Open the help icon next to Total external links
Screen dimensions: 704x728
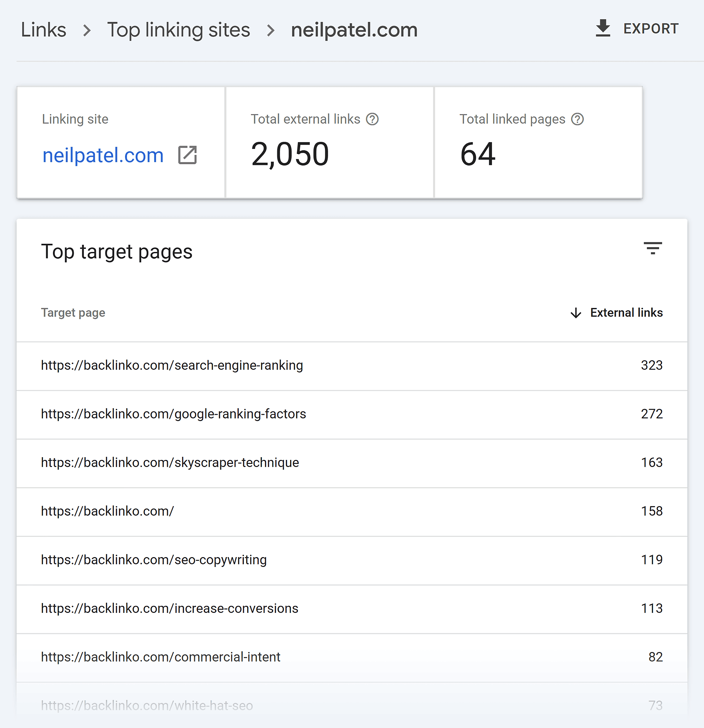(x=373, y=119)
